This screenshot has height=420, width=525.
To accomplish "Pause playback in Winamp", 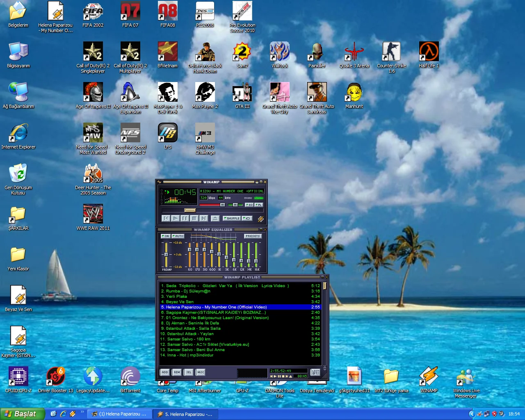I will 185,219.
